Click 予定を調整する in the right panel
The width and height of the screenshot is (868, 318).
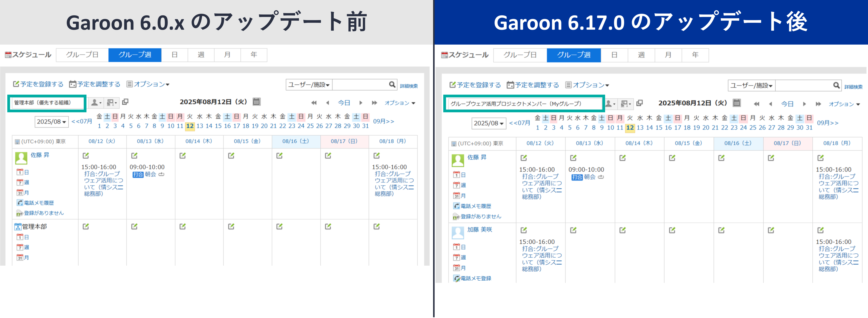pyautogui.click(x=533, y=85)
